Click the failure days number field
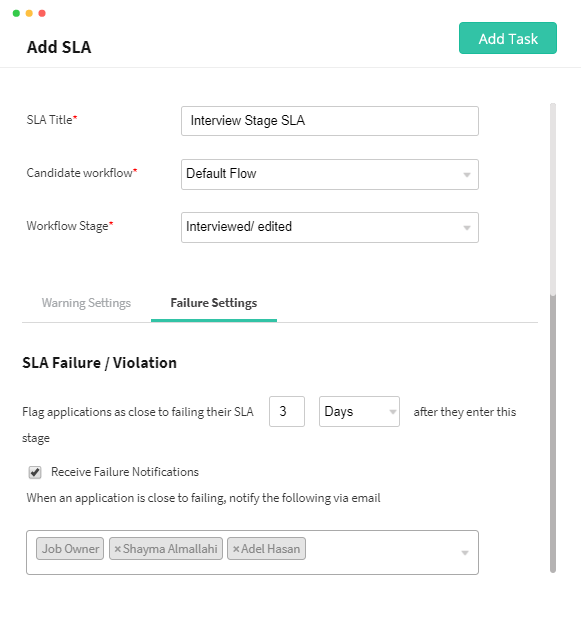 pos(287,412)
